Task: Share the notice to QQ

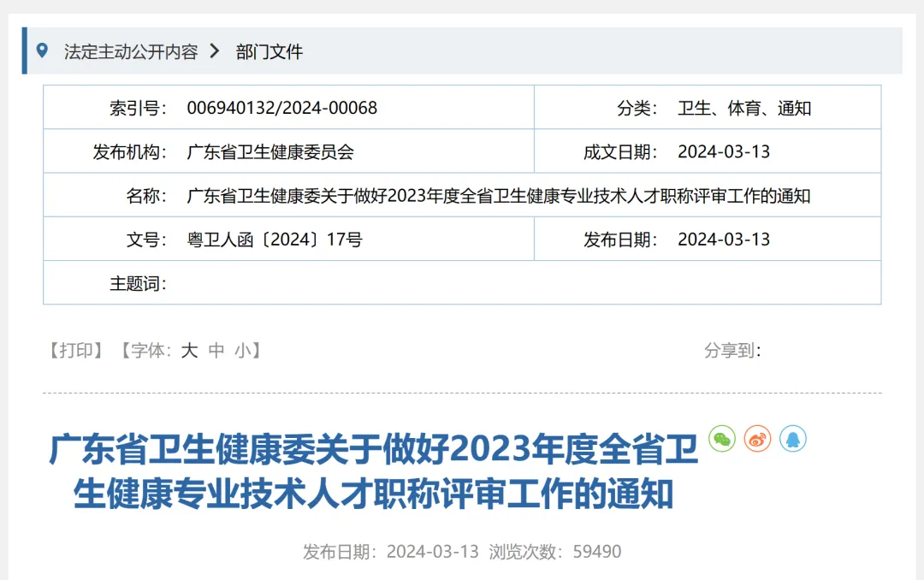Action: click(792, 439)
